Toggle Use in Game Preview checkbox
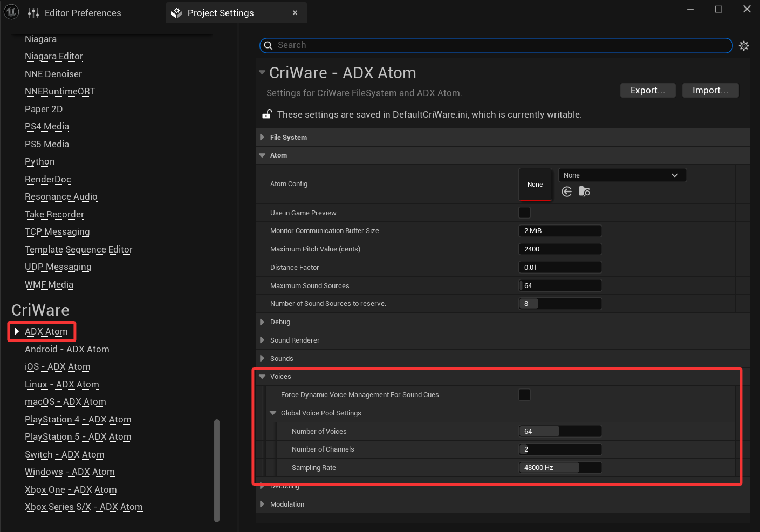 [x=524, y=213]
